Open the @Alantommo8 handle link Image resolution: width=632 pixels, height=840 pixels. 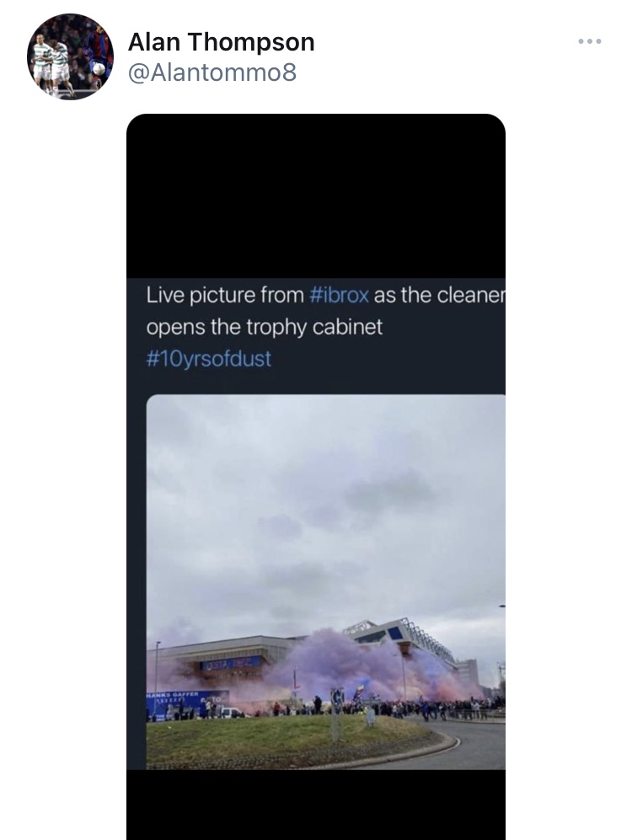212,72
